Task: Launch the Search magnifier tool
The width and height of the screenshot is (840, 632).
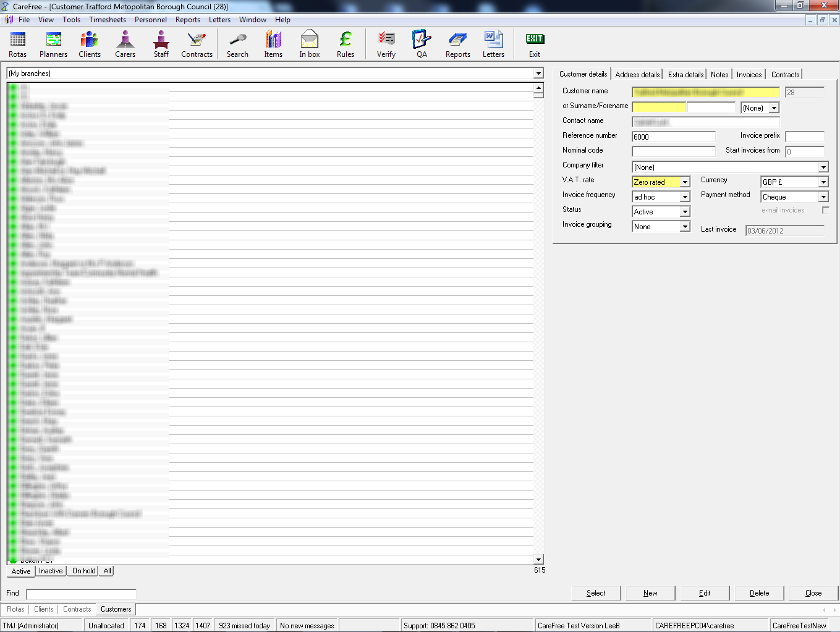Action: pos(237,44)
